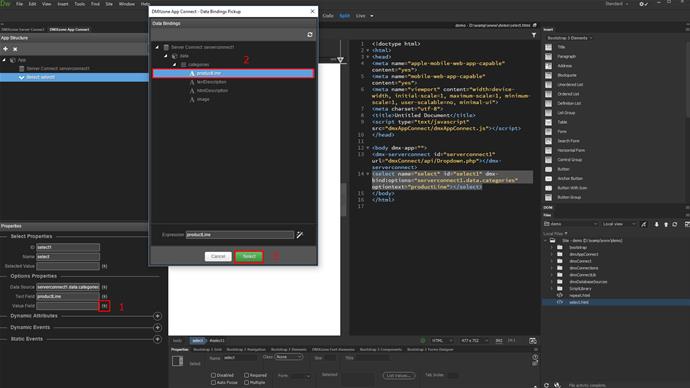Open repeat.html in the Files panel

580,296
